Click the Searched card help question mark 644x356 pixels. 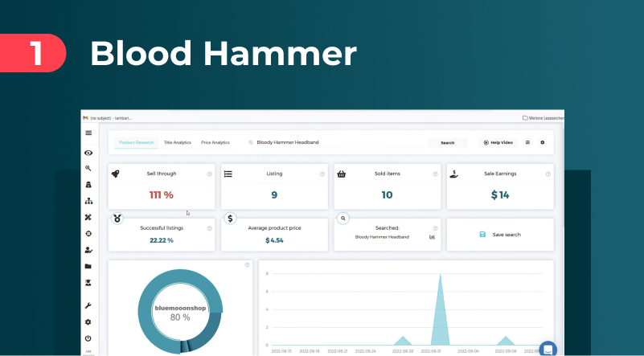tap(435, 228)
